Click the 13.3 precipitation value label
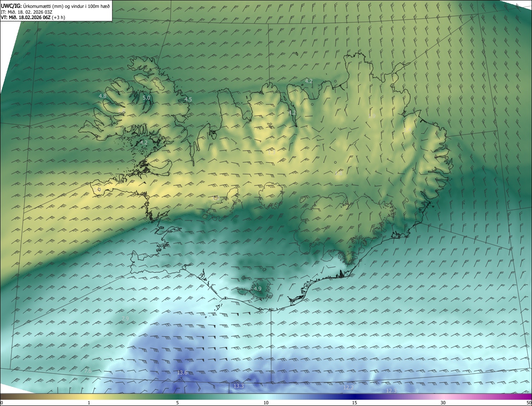The image size is (532, 406). coord(239,386)
